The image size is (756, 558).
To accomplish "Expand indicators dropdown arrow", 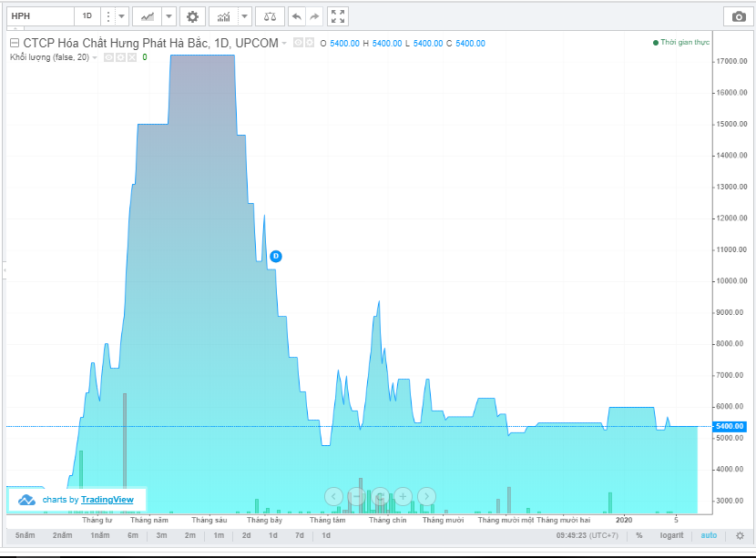I will 244,16.
